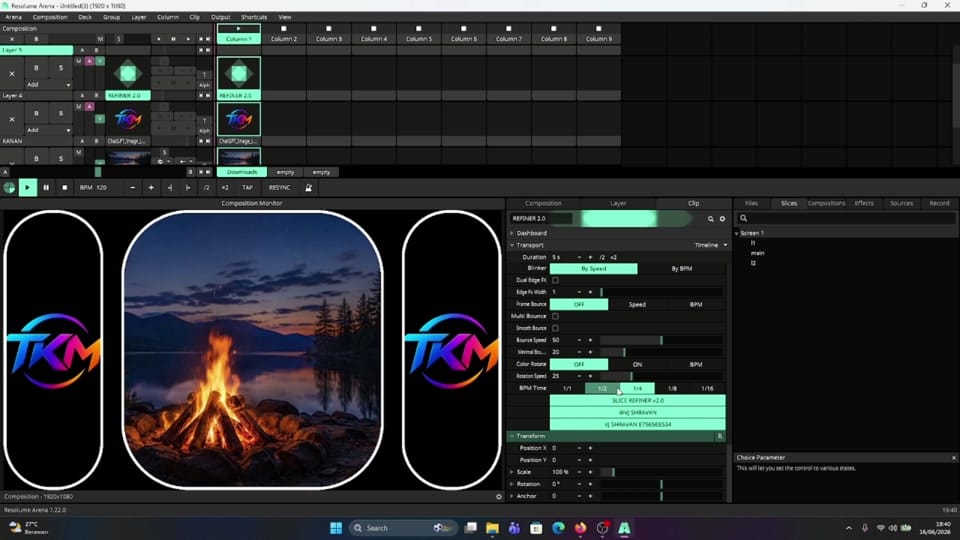The image size is (960, 540).
Task: Select TKM logo clip in Column 1
Action: pos(239,119)
